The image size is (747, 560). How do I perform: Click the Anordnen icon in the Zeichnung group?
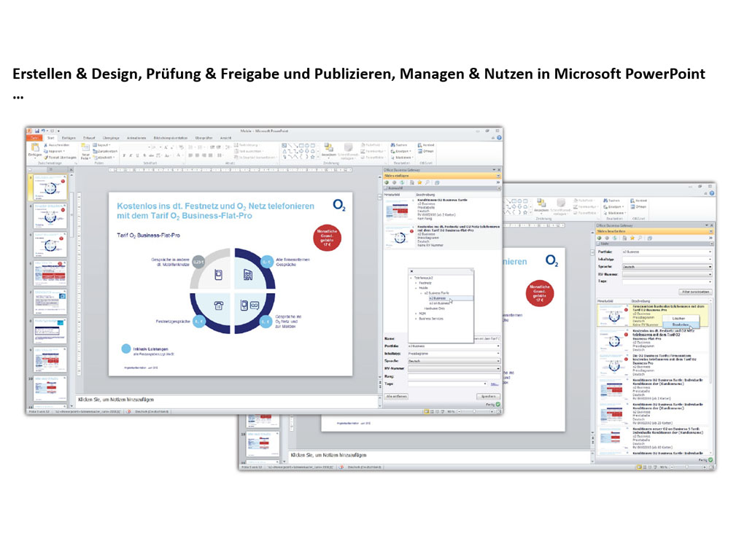(329, 149)
